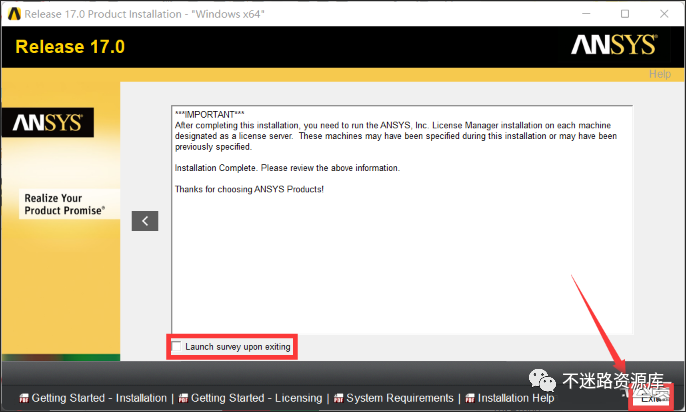
Task: Click the PDF icon beside Getting Started - Licensing
Action: point(183,398)
